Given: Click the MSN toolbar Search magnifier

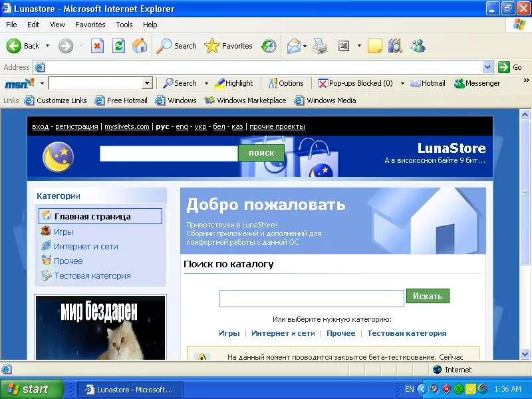Looking at the screenshot, I should 180,83.
